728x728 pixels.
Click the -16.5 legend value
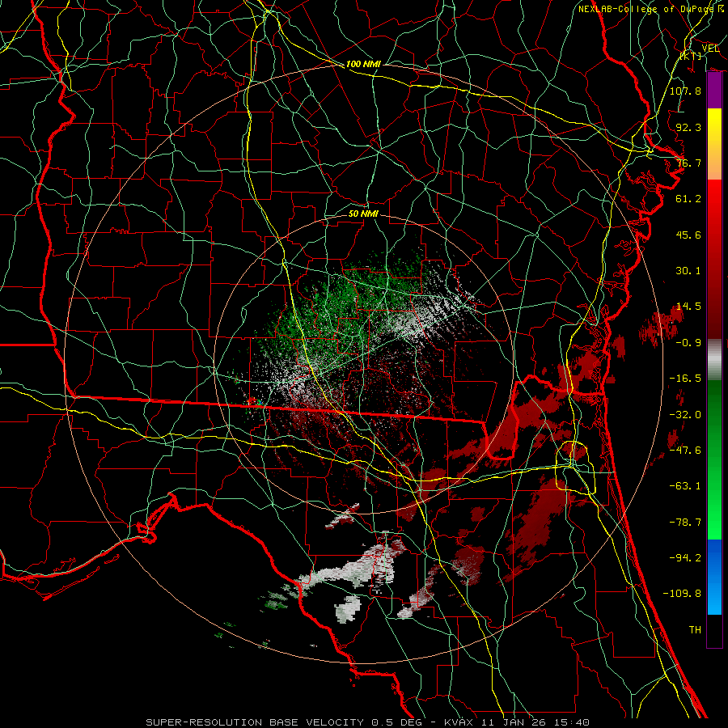coord(685,379)
